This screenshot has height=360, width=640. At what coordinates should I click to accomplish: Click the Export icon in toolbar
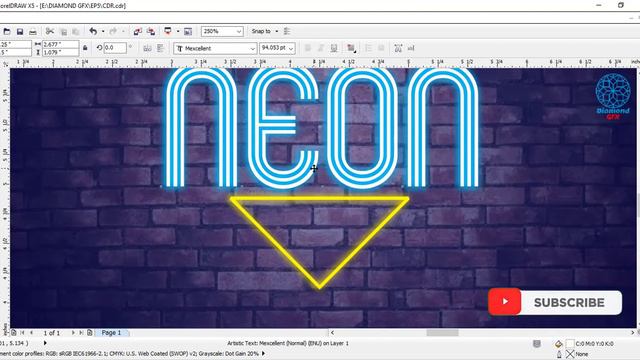click(151, 31)
